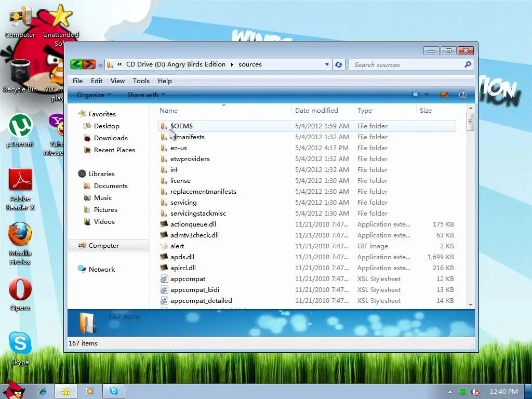This screenshot has width=532, height=399.
Task: Open Explorer help question mark icon
Action: (462, 95)
